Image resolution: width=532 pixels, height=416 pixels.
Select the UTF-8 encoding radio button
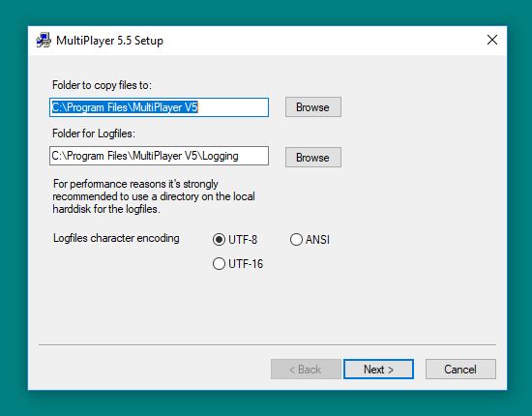219,240
